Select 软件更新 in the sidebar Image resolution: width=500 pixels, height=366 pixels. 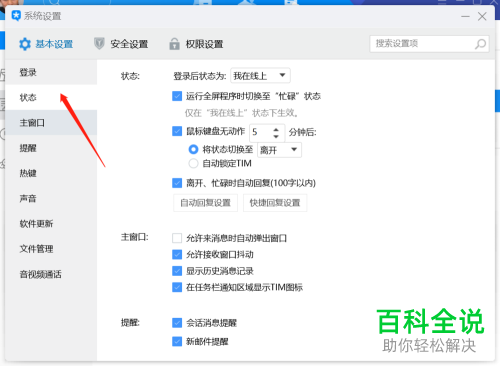51,224
